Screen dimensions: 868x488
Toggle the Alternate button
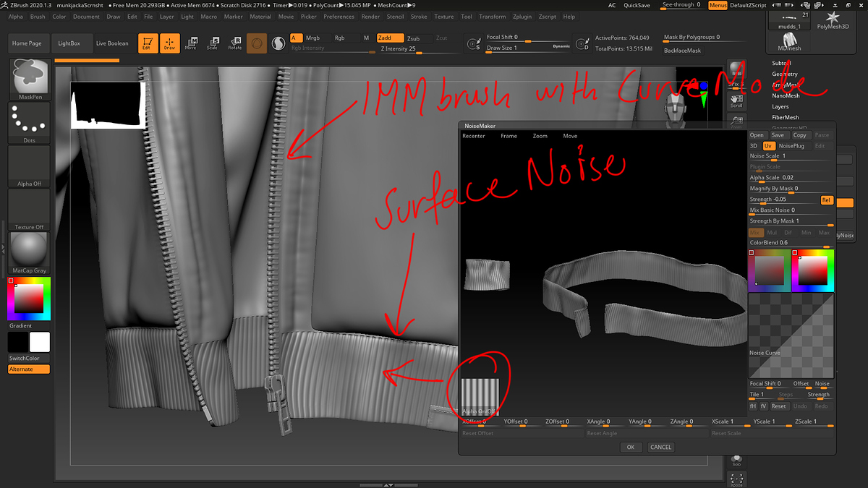[x=30, y=369]
